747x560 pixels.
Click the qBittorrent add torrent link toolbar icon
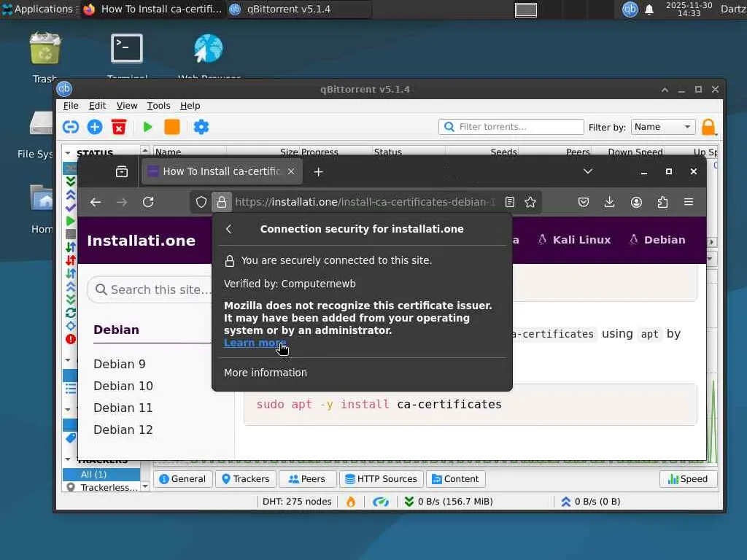point(71,127)
